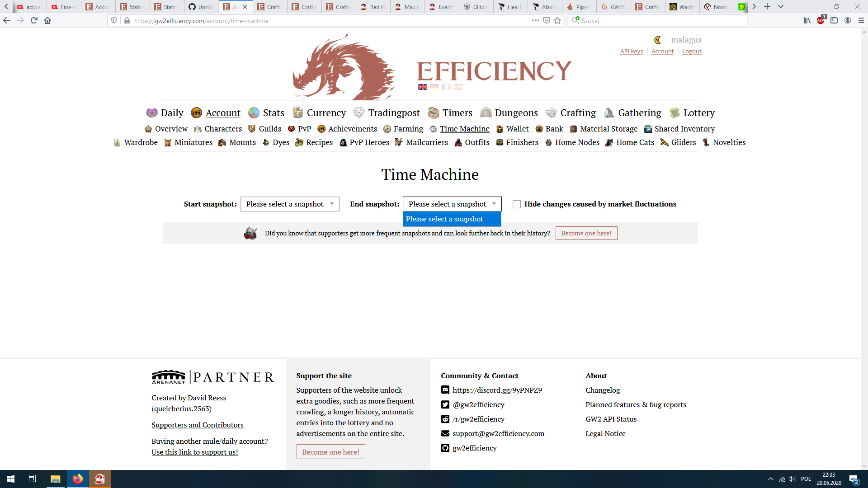This screenshot has width=868, height=488.
Task: Open the Start snapshot dropdown
Action: [x=290, y=204]
